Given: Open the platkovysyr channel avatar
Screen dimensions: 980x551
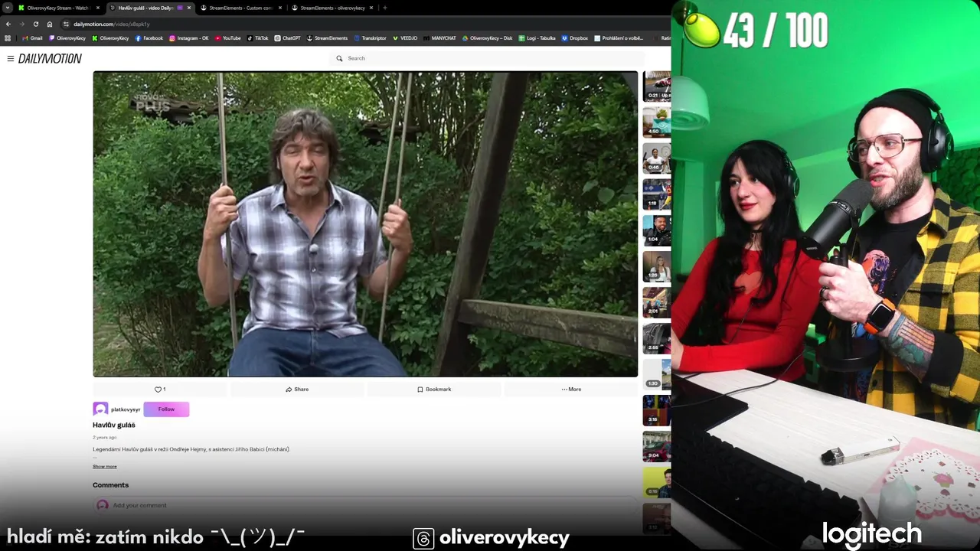Looking at the screenshot, I should (x=100, y=409).
